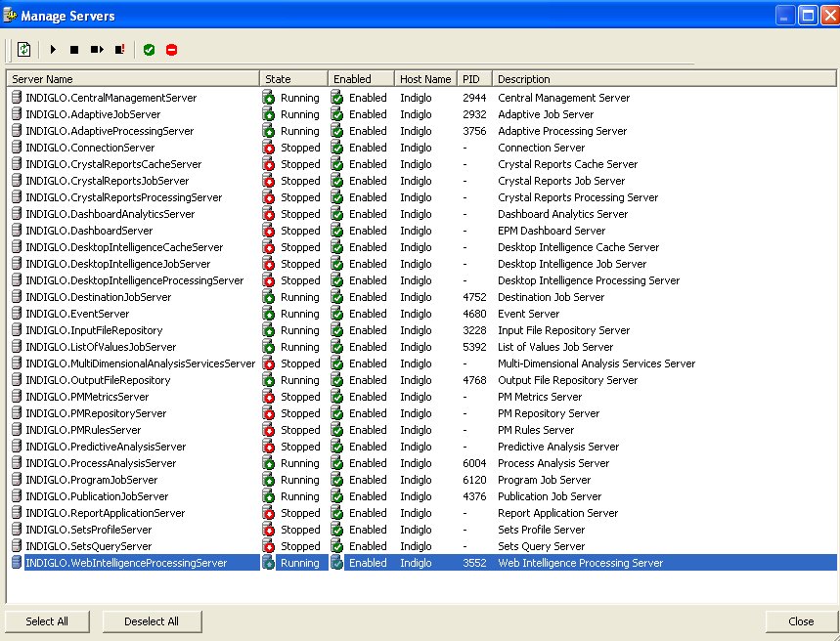Click server icon of OutputFileRepository row
This screenshot has width=840, height=641.
click(17, 379)
